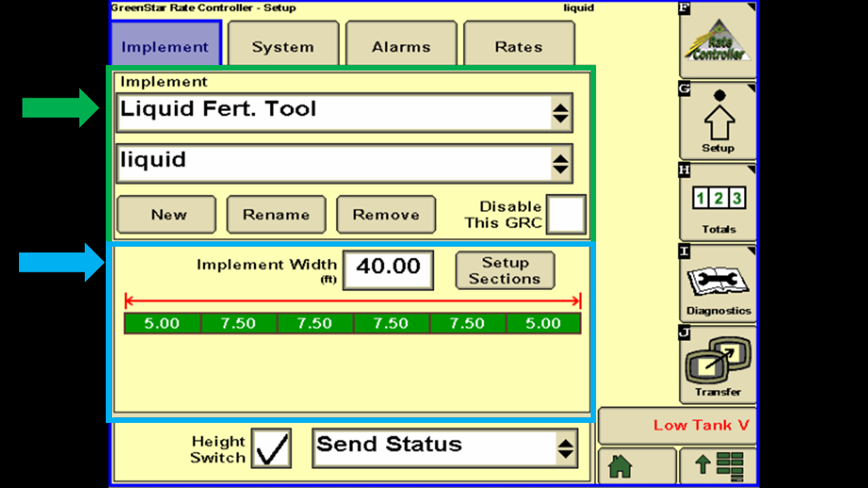Expand the liquid implement name dropdown
Viewport: 868px width, 488px height.
click(344, 163)
